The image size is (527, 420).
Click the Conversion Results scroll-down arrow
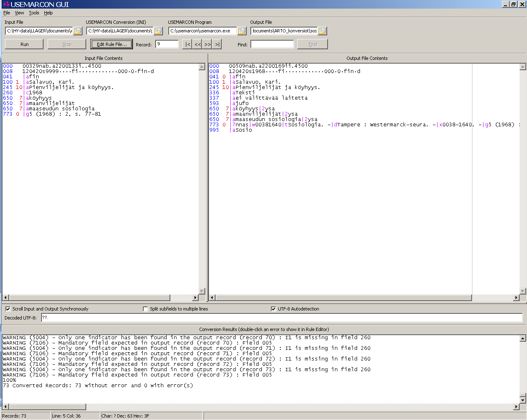click(522, 400)
